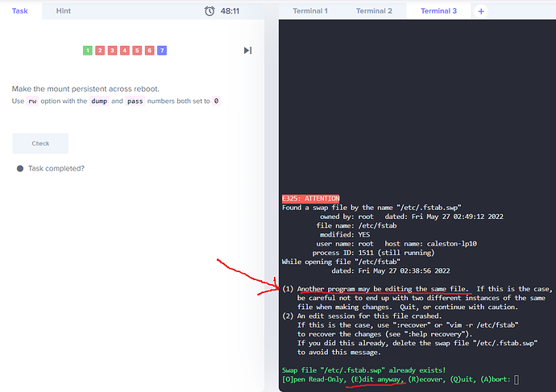The width and height of the screenshot is (556, 392).
Task: Click 'owned by: root' text in terminal
Action: coord(346,217)
